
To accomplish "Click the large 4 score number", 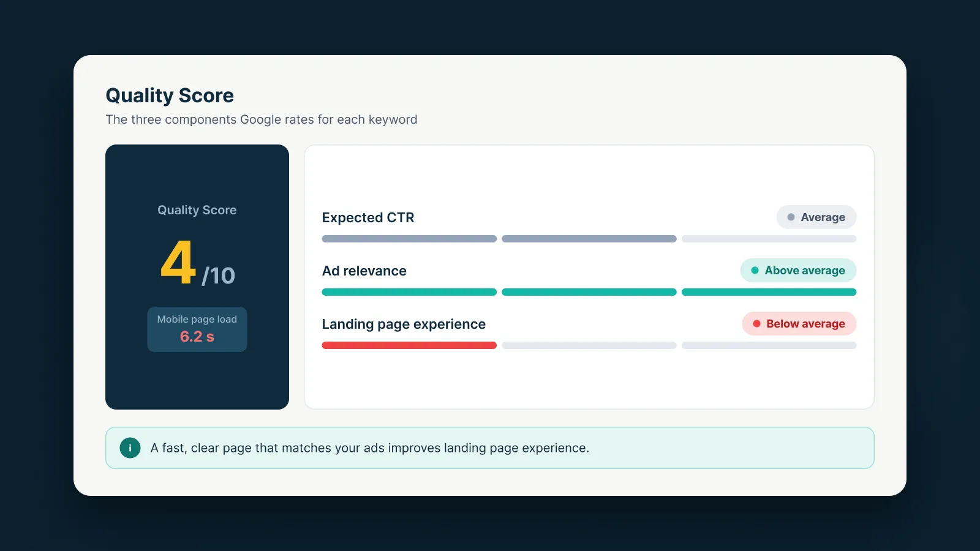I will point(178,262).
